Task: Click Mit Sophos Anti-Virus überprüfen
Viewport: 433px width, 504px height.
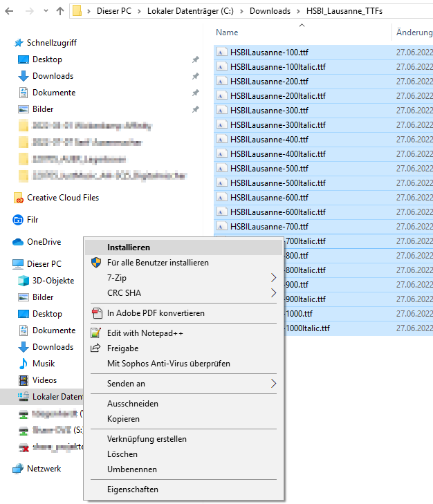Action: point(168,364)
